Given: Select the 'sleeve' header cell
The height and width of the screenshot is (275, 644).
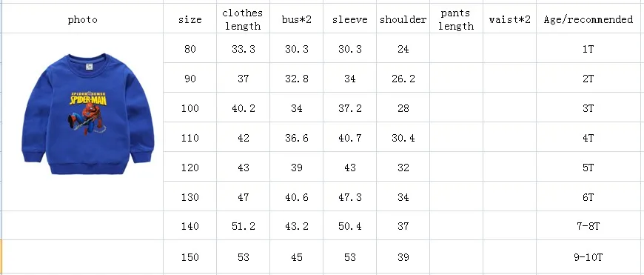Looking at the screenshot, I should pos(350,19).
